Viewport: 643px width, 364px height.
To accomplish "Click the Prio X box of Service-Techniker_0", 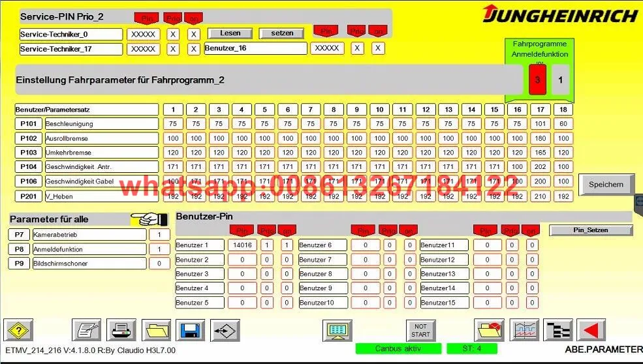I will [173, 35].
